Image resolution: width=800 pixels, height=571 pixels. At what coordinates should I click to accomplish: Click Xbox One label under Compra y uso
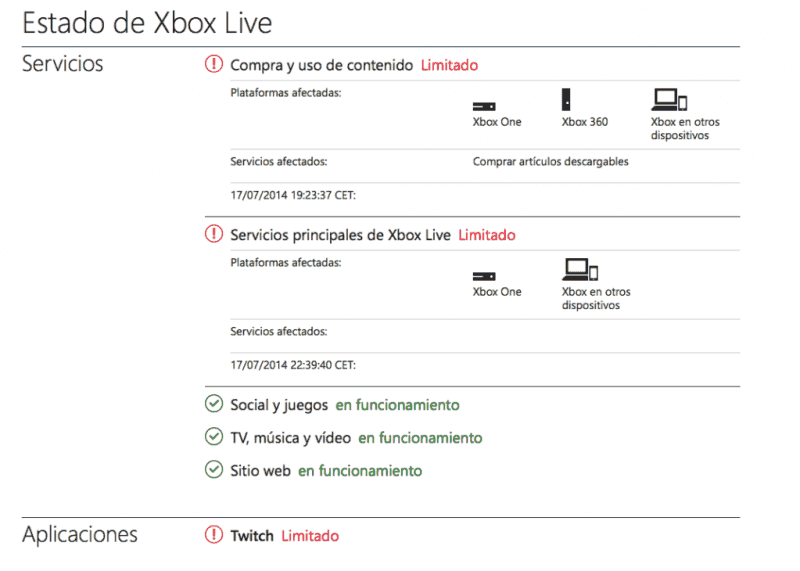point(497,122)
